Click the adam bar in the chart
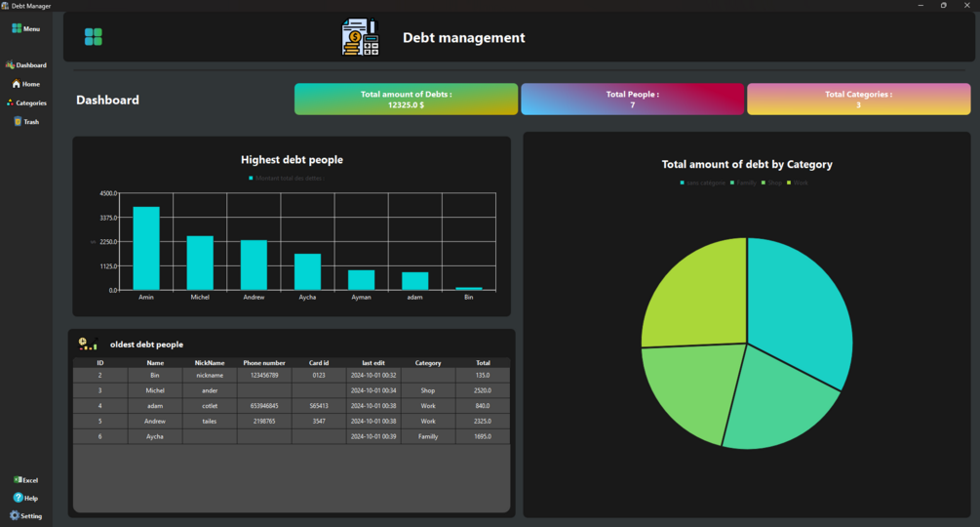980x527 pixels. (x=415, y=281)
